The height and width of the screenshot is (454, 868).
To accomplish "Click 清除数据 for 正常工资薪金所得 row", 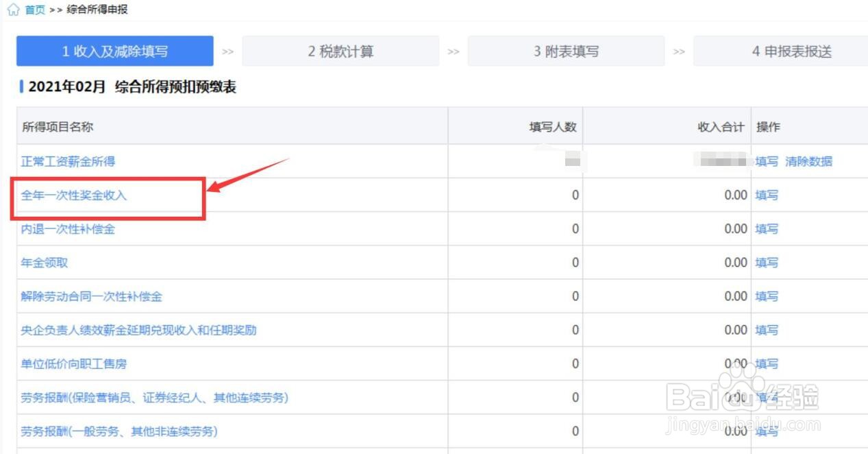I will (809, 162).
